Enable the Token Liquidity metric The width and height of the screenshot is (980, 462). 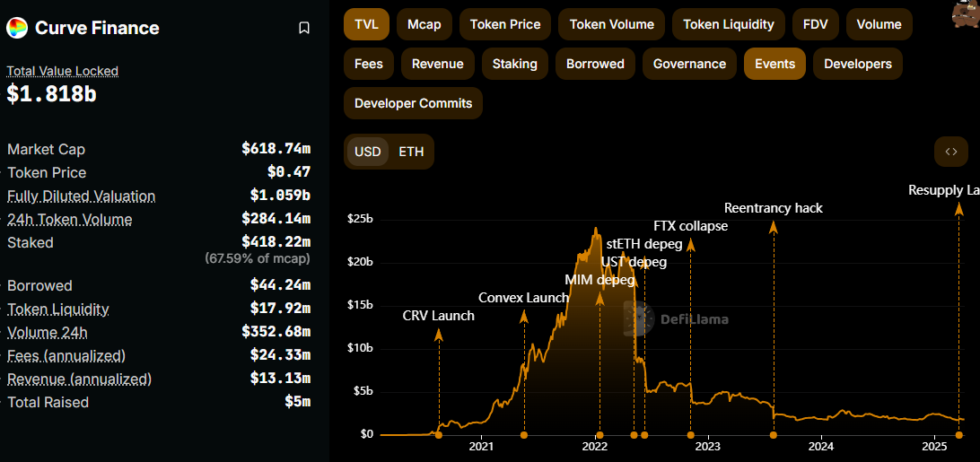click(x=729, y=24)
